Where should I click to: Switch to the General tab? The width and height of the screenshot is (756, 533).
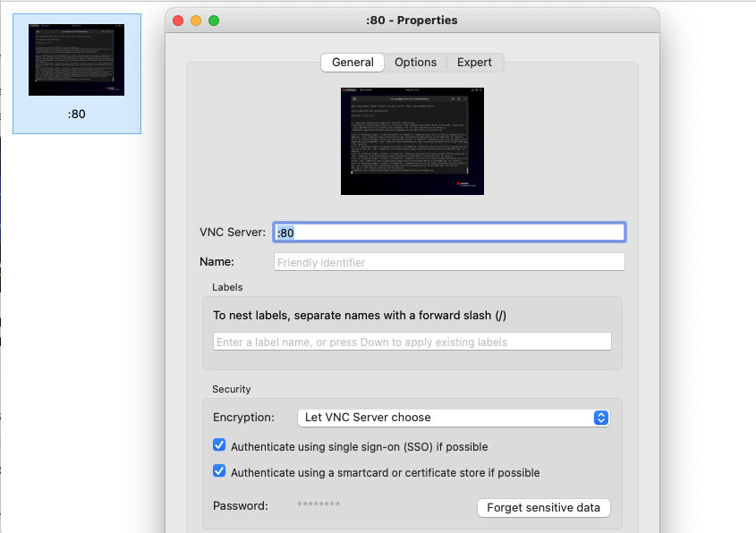tap(353, 62)
